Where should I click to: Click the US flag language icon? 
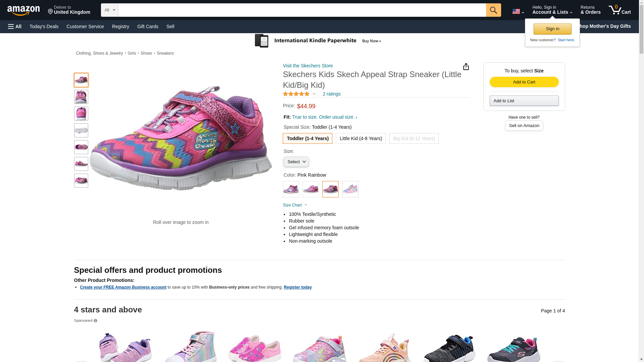coord(516,12)
